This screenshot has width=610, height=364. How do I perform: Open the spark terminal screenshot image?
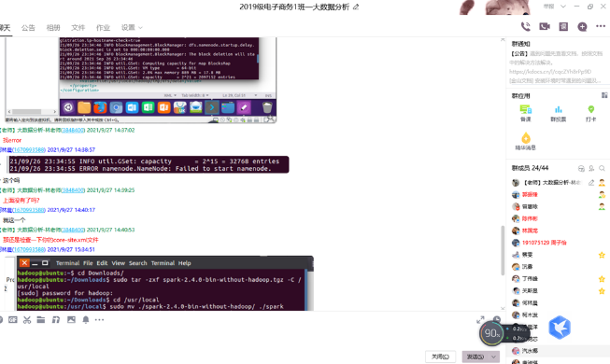click(165, 283)
